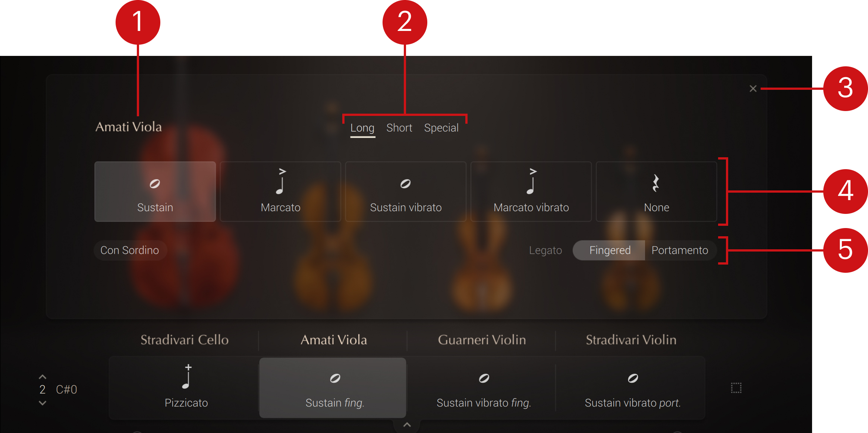Pick the Sustain vibrato articulation tile
Screen dimensions: 868x433
(406, 192)
